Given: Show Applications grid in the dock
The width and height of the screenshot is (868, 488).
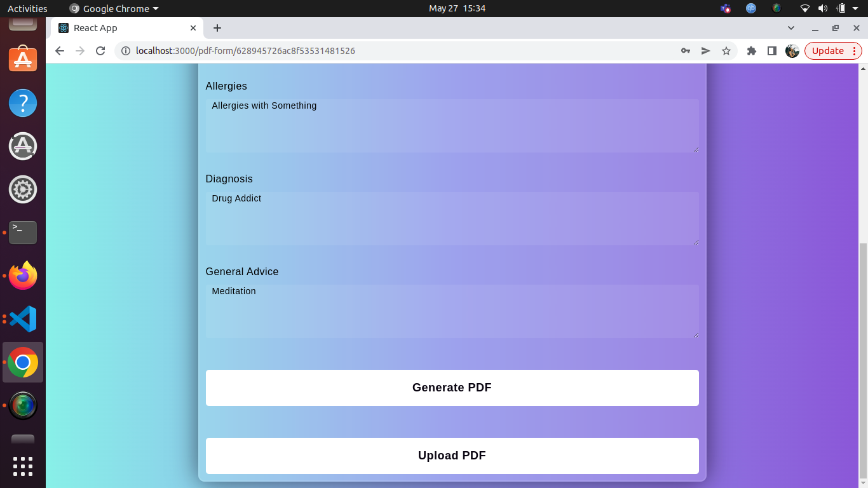Looking at the screenshot, I should click(23, 466).
